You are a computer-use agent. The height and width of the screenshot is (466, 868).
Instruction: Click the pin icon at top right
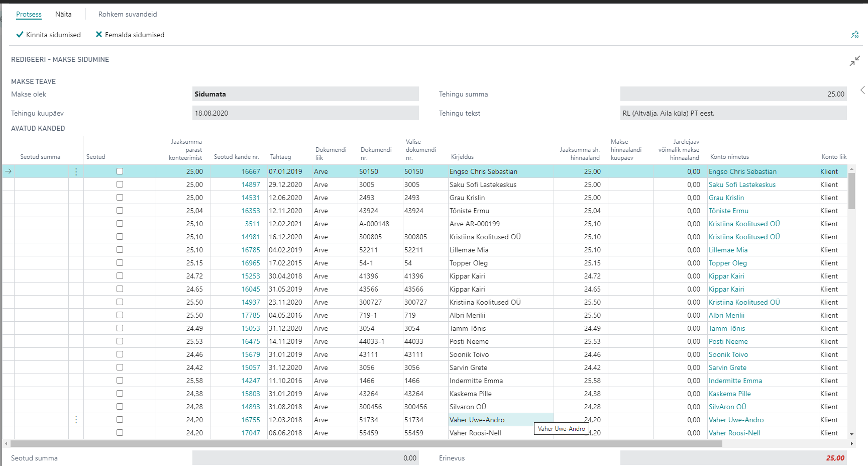click(x=854, y=35)
